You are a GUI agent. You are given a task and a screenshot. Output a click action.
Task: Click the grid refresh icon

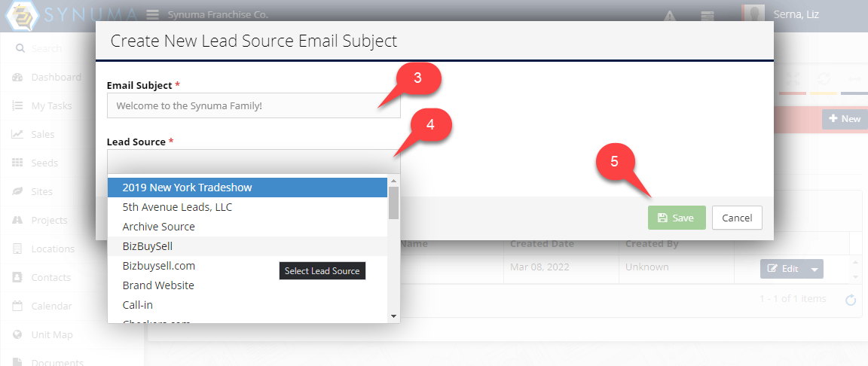coord(851,300)
